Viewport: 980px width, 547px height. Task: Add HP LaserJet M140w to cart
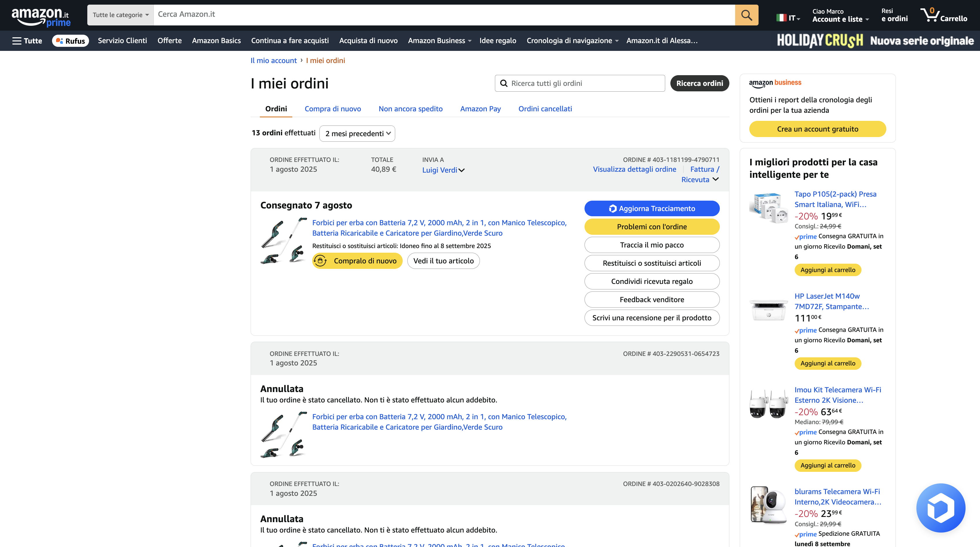coord(827,363)
